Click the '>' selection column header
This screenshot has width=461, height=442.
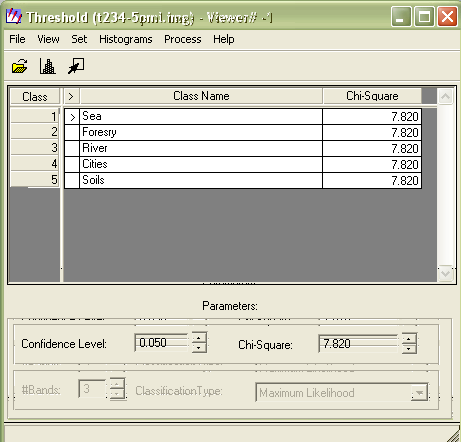pyautogui.click(x=71, y=96)
